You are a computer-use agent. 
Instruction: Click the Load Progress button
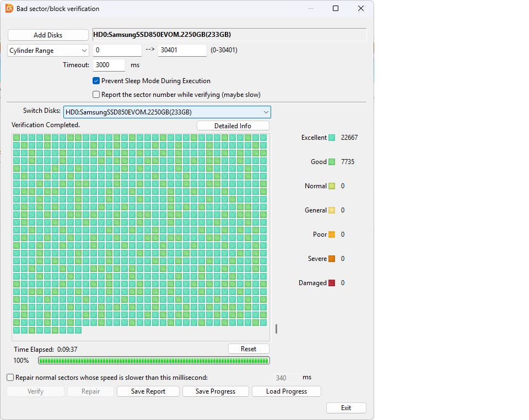coord(286,391)
